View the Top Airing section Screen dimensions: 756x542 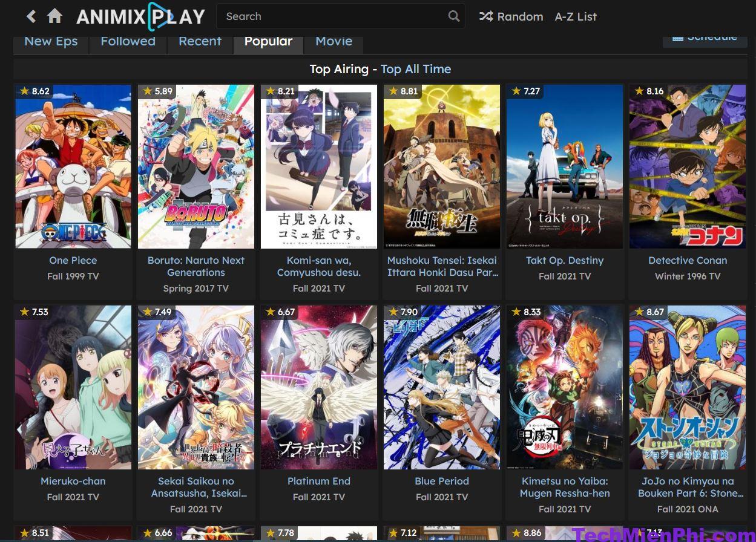click(340, 69)
